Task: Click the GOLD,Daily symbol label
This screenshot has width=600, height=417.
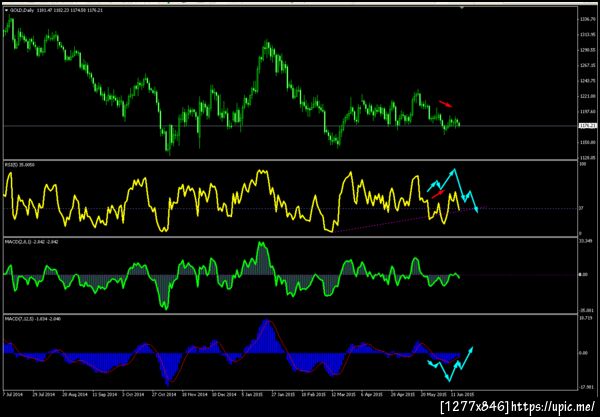Action: (x=22, y=10)
